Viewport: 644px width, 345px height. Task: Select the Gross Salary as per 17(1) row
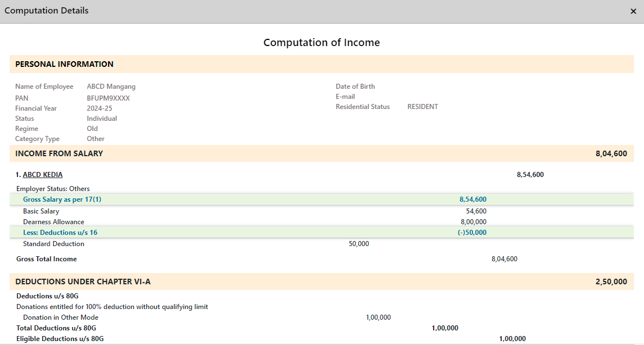[x=322, y=199]
